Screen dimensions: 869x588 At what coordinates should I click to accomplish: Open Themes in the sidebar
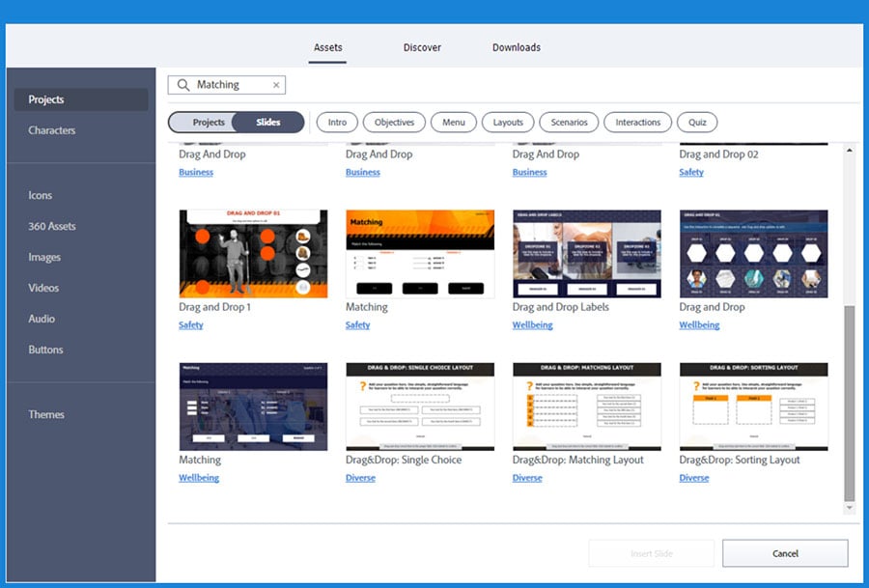pos(46,414)
